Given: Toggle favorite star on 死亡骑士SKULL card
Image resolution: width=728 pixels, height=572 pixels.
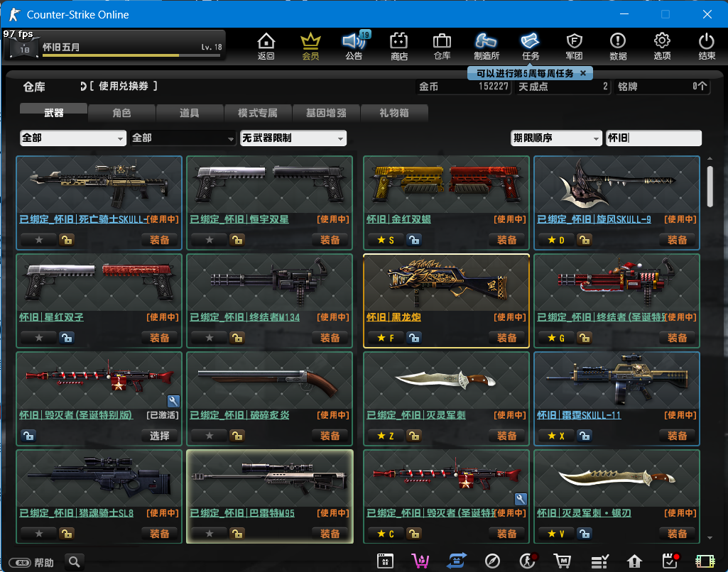Looking at the screenshot, I should 39,240.
